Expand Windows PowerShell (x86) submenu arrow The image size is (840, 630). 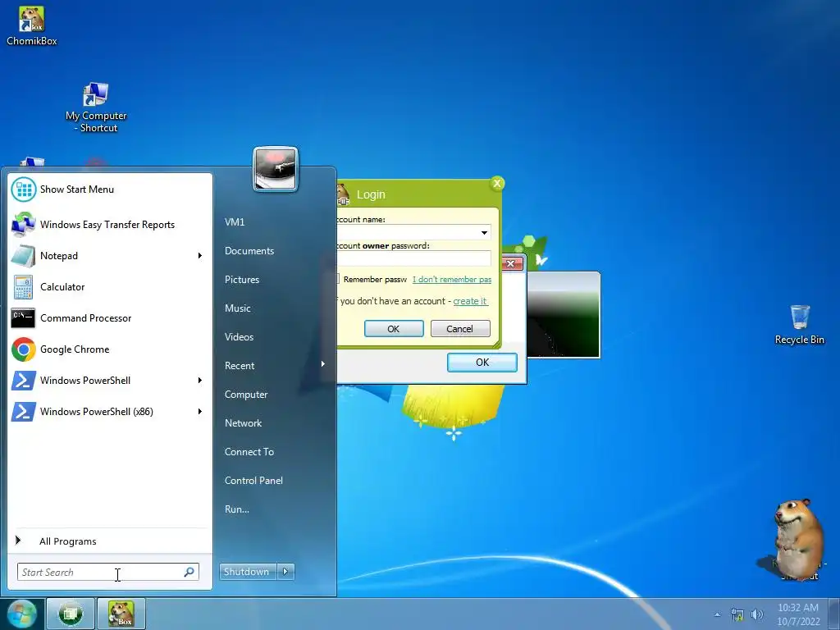pos(200,412)
